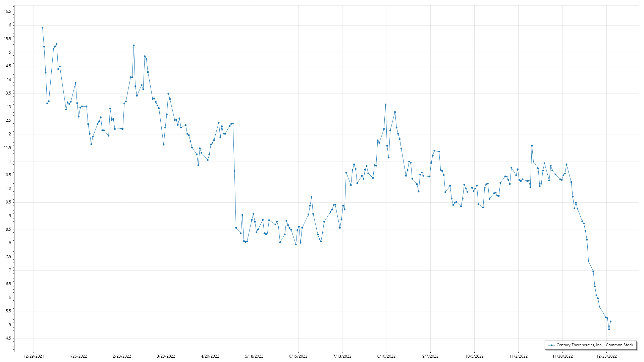Click the lowest data point below 5
Screen dimensions: 644x362
click(x=609, y=329)
